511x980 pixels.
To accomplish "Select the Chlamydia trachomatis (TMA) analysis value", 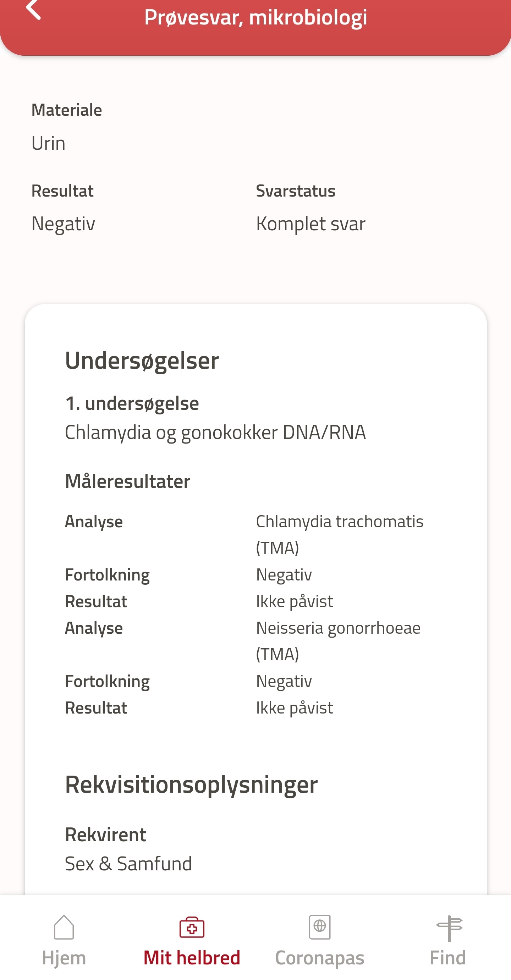I will [x=339, y=534].
